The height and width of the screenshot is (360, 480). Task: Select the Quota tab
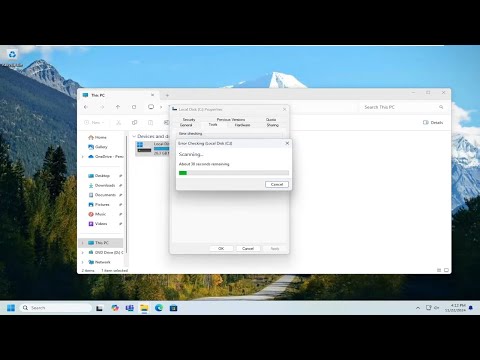pyautogui.click(x=271, y=119)
